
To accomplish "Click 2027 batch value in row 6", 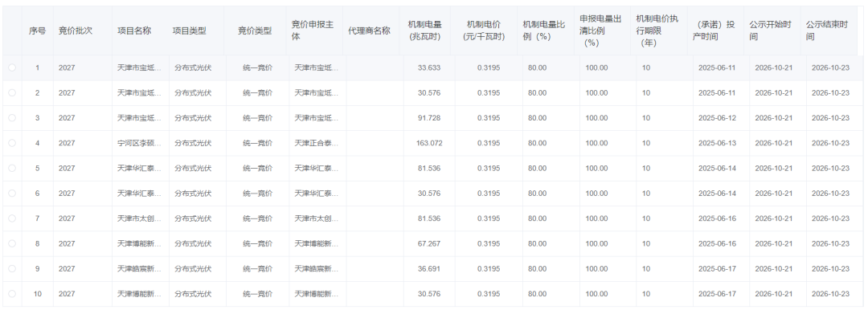I will click(x=67, y=194).
